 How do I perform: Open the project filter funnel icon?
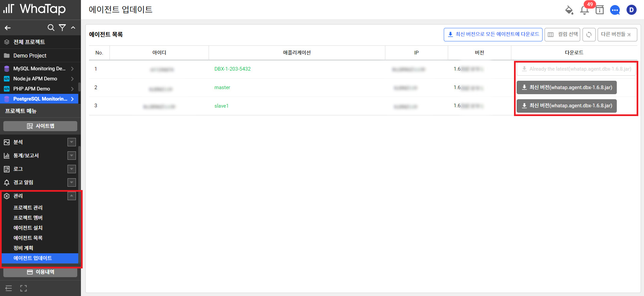pos(62,28)
